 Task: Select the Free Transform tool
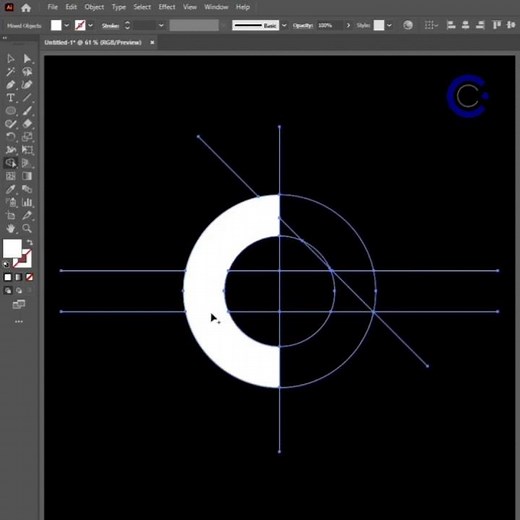[x=27, y=150]
